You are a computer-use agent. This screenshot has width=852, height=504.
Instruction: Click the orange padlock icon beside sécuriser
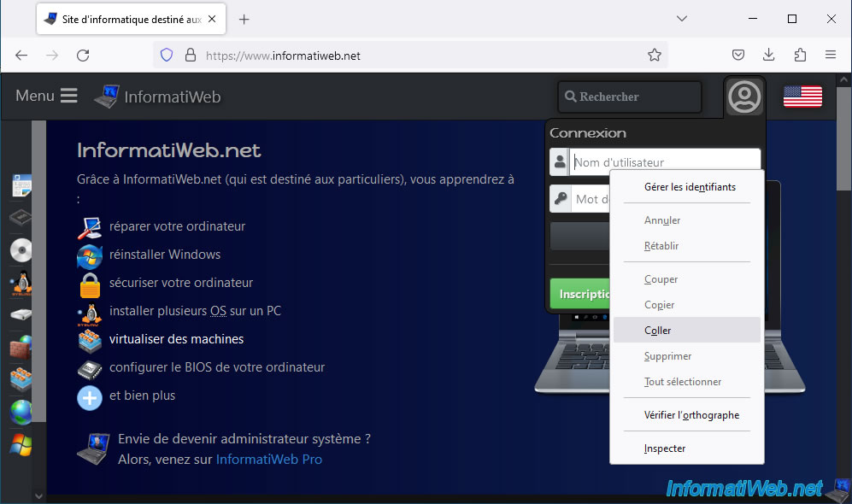pos(90,284)
